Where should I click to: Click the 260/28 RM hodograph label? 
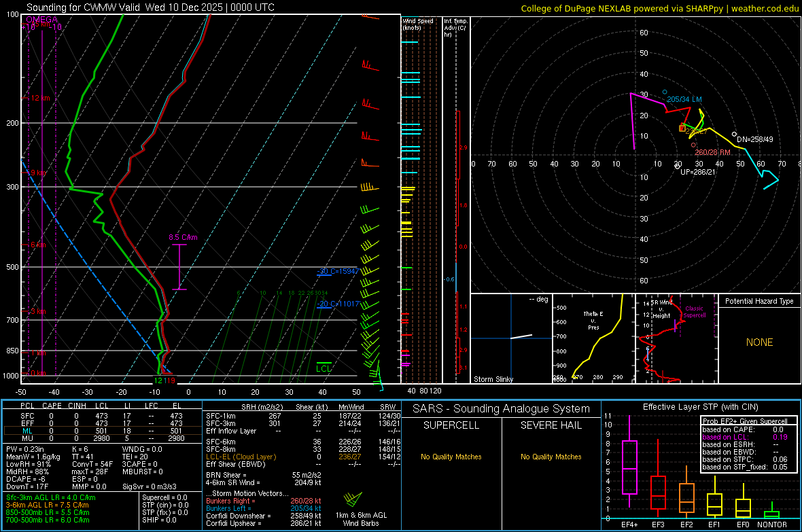pyautogui.click(x=712, y=152)
